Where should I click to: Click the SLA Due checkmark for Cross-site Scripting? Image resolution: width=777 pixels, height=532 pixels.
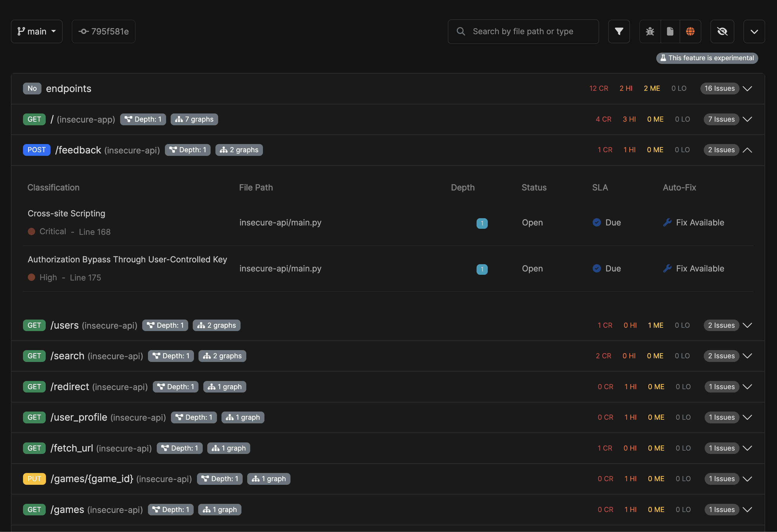pos(596,222)
